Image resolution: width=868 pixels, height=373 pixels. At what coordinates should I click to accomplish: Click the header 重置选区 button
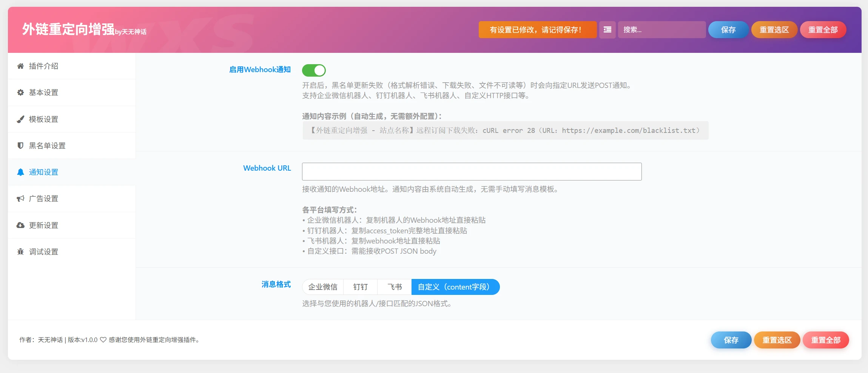pos(774,30)
